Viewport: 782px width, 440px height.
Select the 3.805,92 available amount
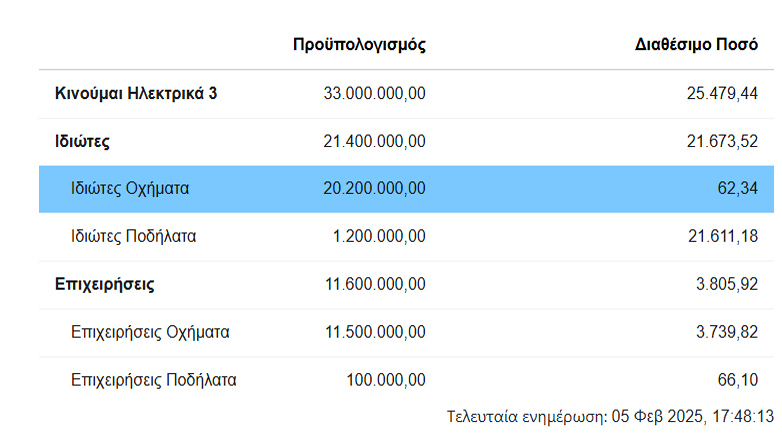pos(726,284)
